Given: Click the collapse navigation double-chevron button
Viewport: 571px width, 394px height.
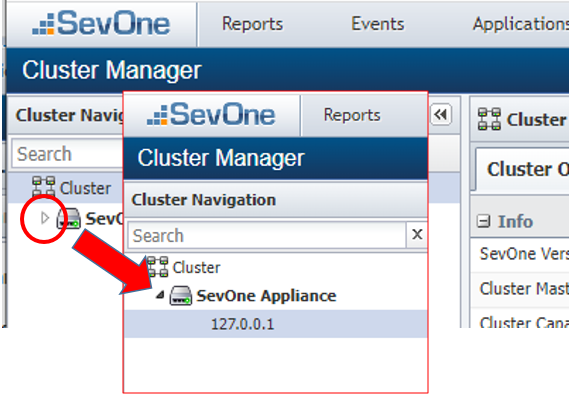Looking at the screenshot, I should tap(441, 114).
